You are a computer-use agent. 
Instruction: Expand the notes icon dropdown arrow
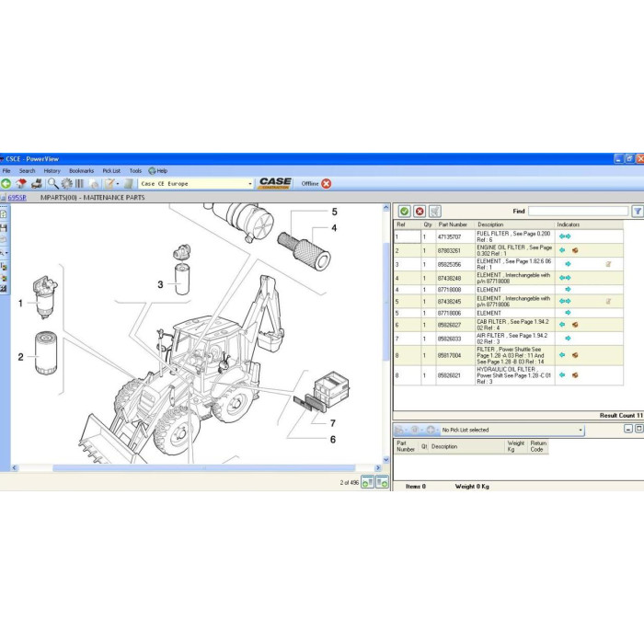pyautogui.click(x=118, y=184)
